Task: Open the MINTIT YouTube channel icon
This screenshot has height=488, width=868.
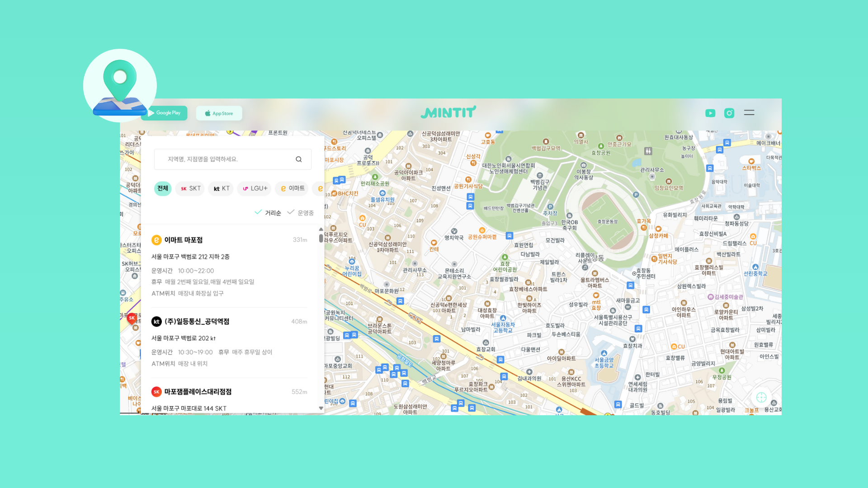Action: coord(710,113)
